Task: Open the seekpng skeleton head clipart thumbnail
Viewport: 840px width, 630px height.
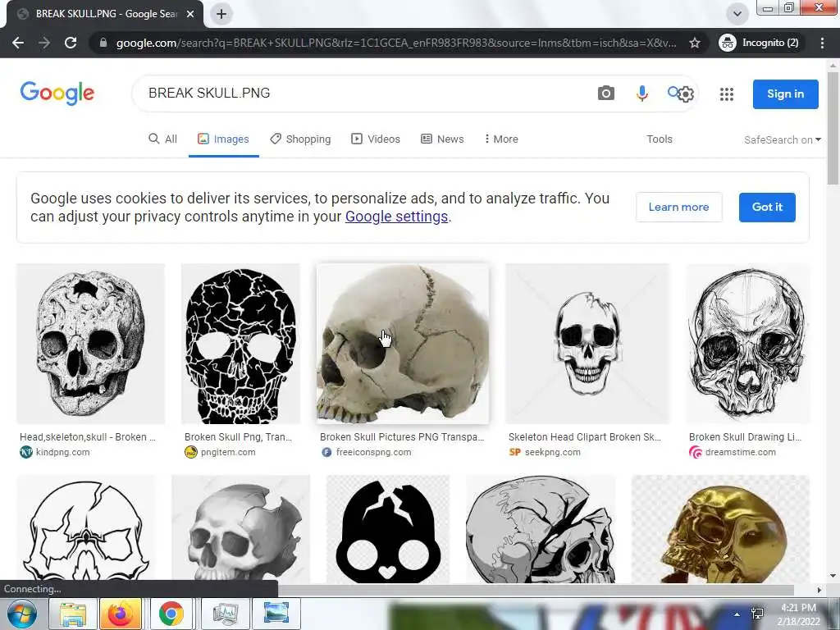Action: (587, 344)
